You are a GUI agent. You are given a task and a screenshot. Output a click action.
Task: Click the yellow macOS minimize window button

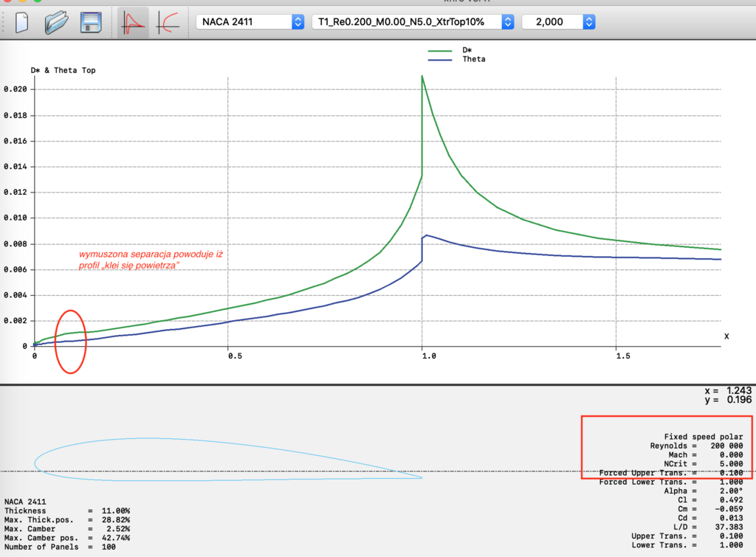pos(23,1)
